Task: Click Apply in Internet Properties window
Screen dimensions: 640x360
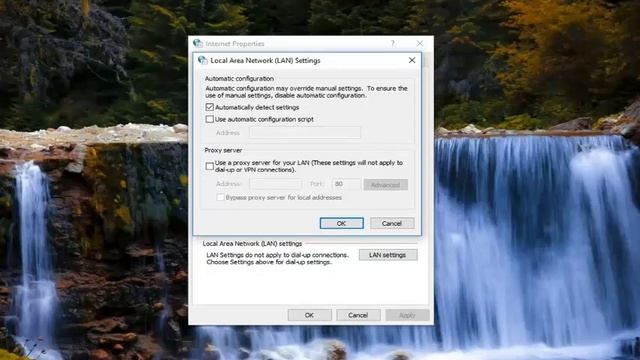Action: click(x=407, y=315)
